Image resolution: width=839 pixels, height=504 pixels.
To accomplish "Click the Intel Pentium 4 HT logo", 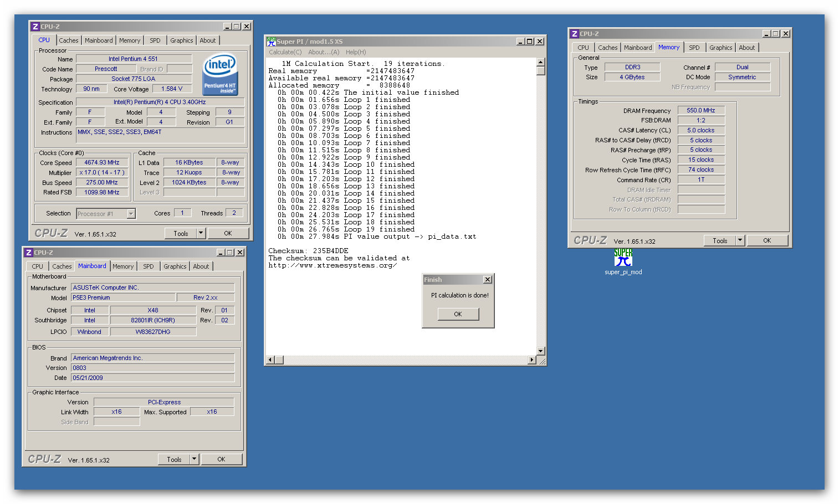I will 220,75.
